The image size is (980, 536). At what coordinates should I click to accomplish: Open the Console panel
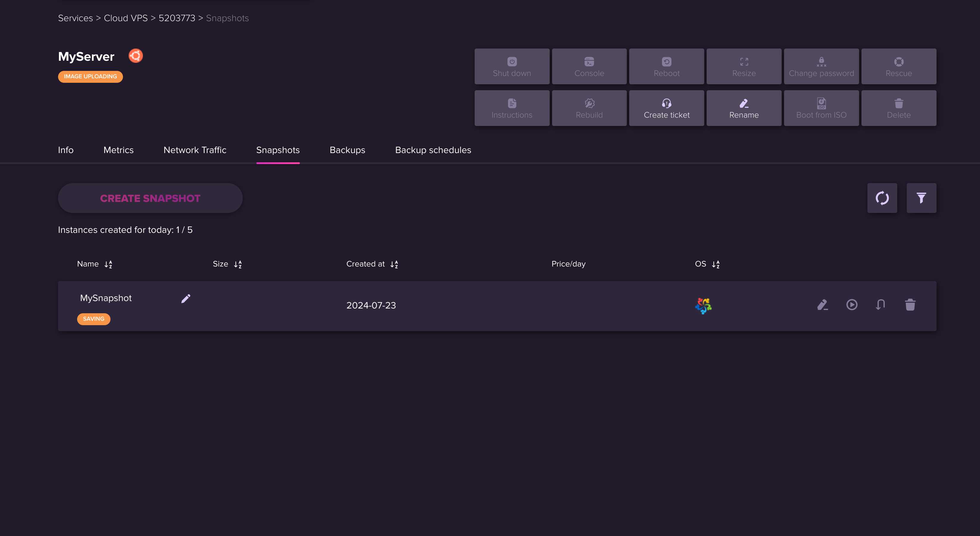(589, 66)
